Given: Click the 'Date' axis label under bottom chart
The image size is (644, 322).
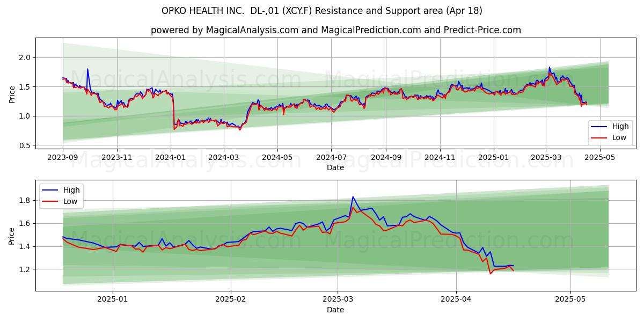Looking at the screenshot, I should pos(335,310).
